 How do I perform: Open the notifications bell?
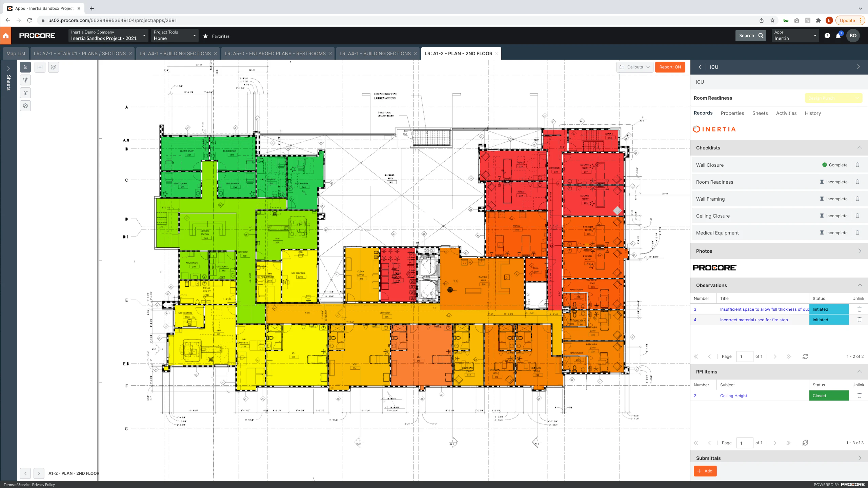coord(839,36)
